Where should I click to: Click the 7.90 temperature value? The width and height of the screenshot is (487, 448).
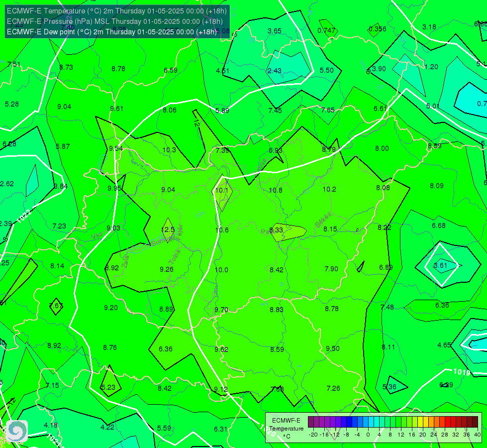click(x=331, y=269)
